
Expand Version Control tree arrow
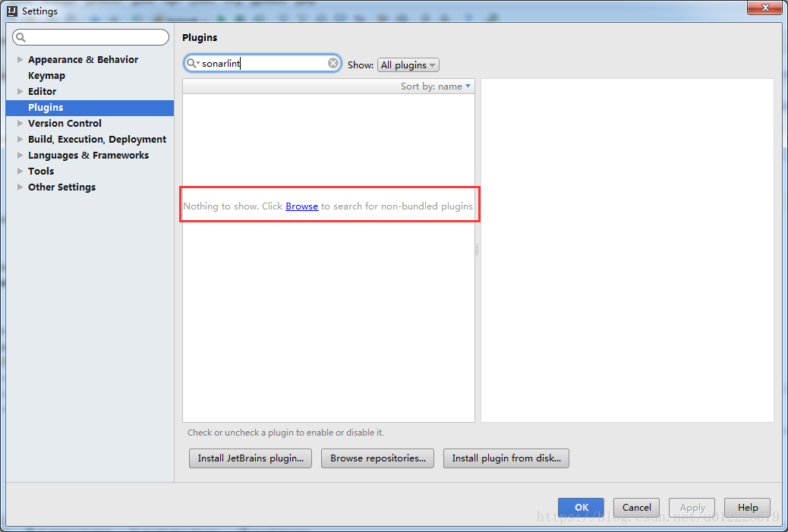[20, 123]
